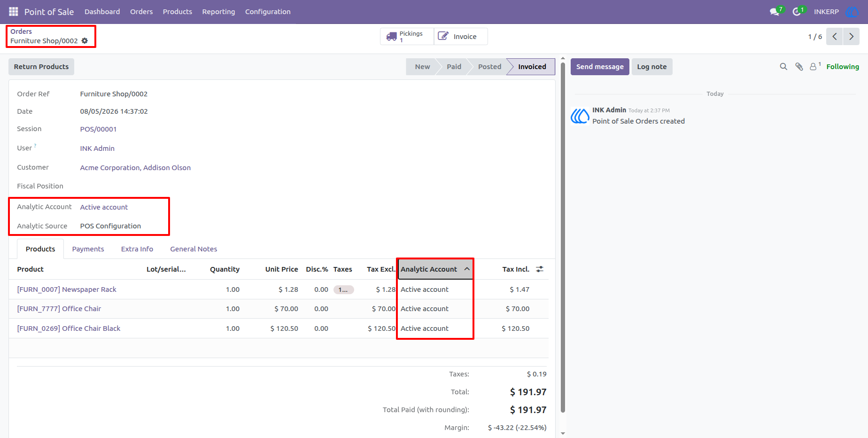The width and height of the screenshot is (868, 438).
Task: Open the Invoice smart button
Action: [x=461, y=37]
